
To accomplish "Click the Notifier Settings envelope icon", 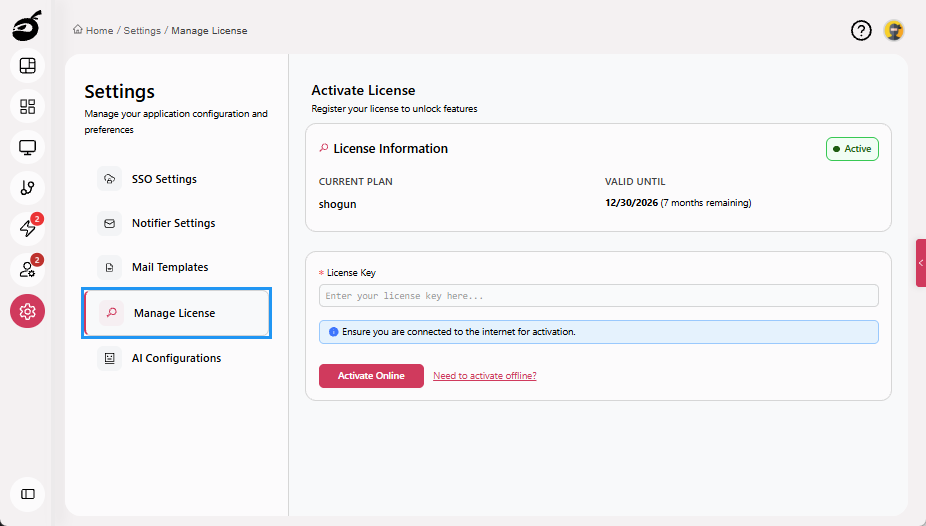I will click(109, 223).
